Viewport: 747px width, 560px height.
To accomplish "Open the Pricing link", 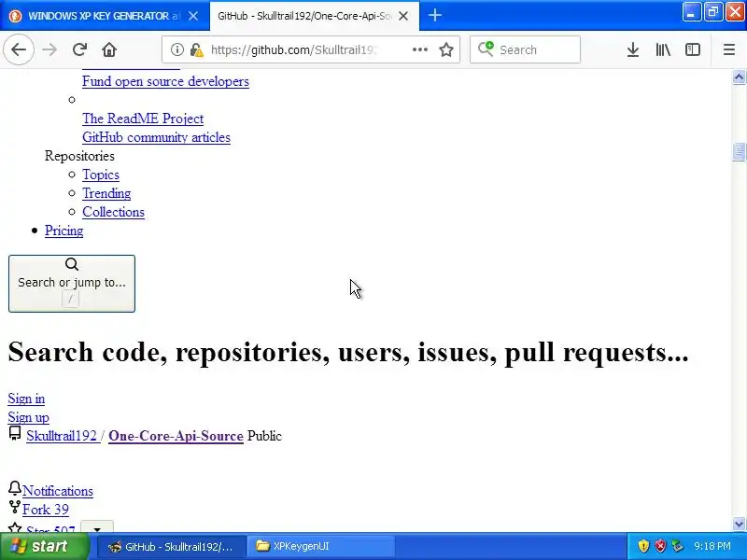I will point(63,231).
